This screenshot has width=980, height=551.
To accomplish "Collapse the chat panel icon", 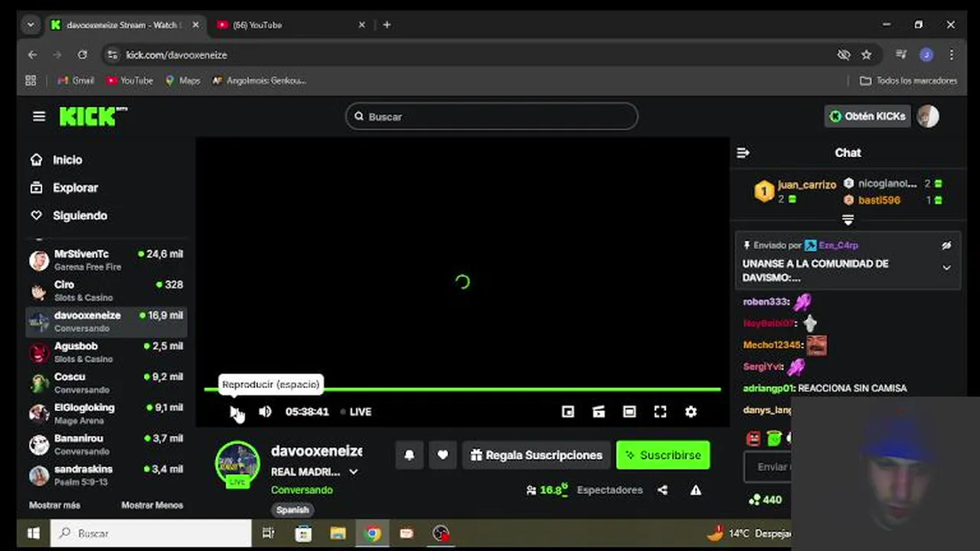I will click(743, 153).
